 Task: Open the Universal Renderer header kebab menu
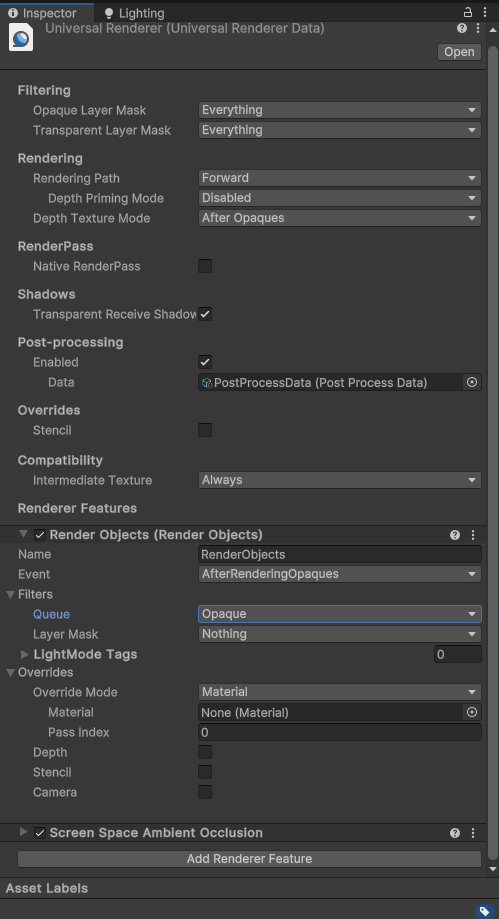pos(478,28)
